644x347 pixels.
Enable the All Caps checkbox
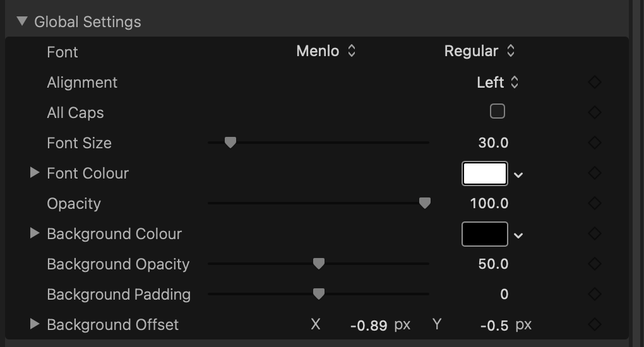pos(498,112)
